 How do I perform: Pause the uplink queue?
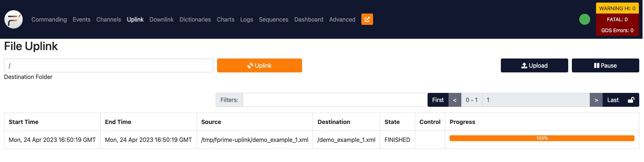[x=605, y=65]
